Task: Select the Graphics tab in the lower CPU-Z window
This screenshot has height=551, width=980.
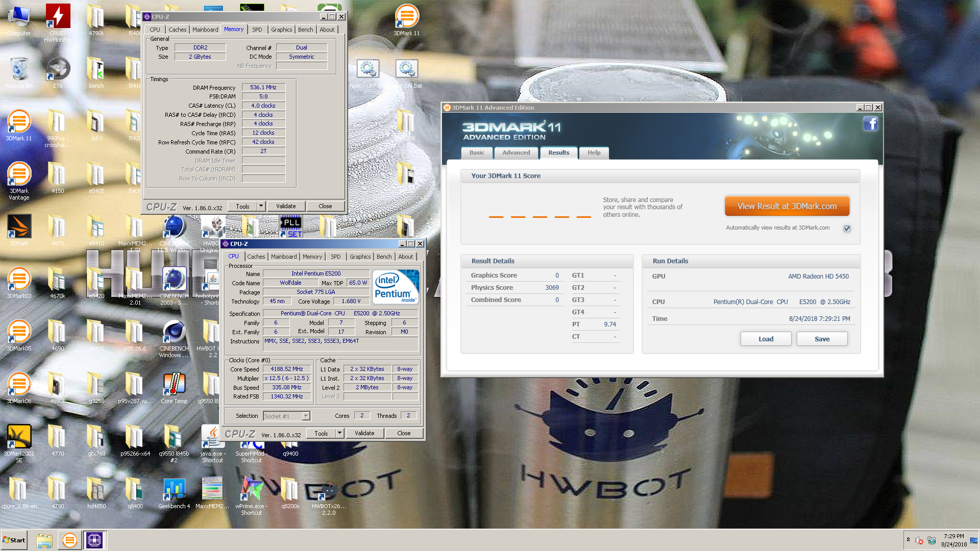Action: (360, 257)
